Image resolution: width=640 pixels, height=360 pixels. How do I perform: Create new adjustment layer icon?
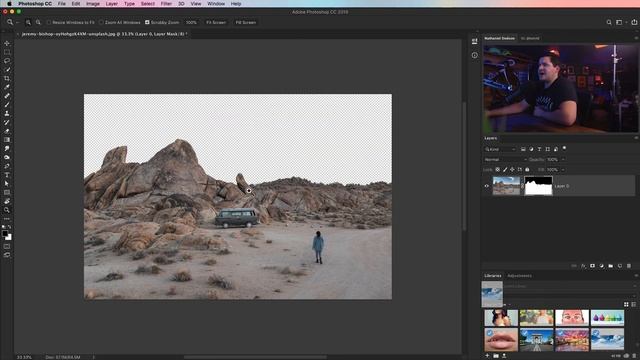(602, 266)
